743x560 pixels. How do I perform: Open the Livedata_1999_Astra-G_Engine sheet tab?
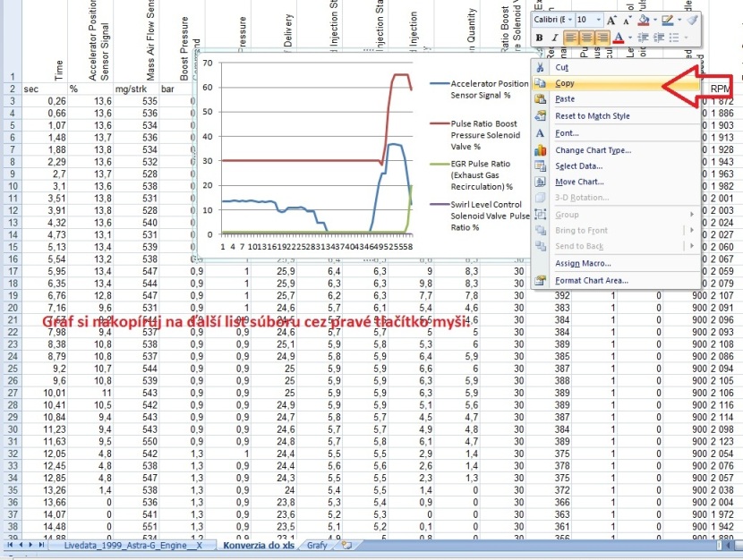(x=132, y=544)
